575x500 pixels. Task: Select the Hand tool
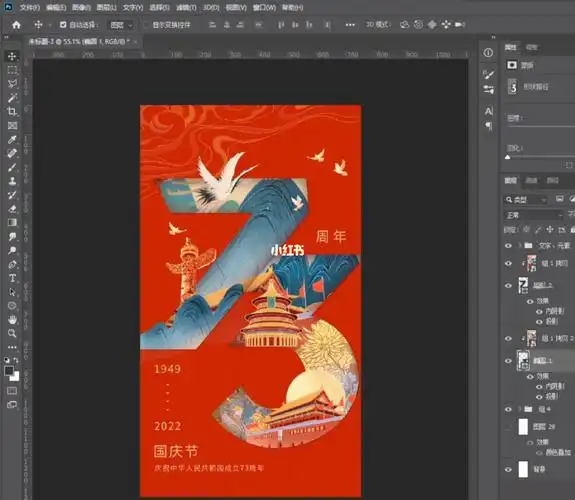[x=12, y=320]
